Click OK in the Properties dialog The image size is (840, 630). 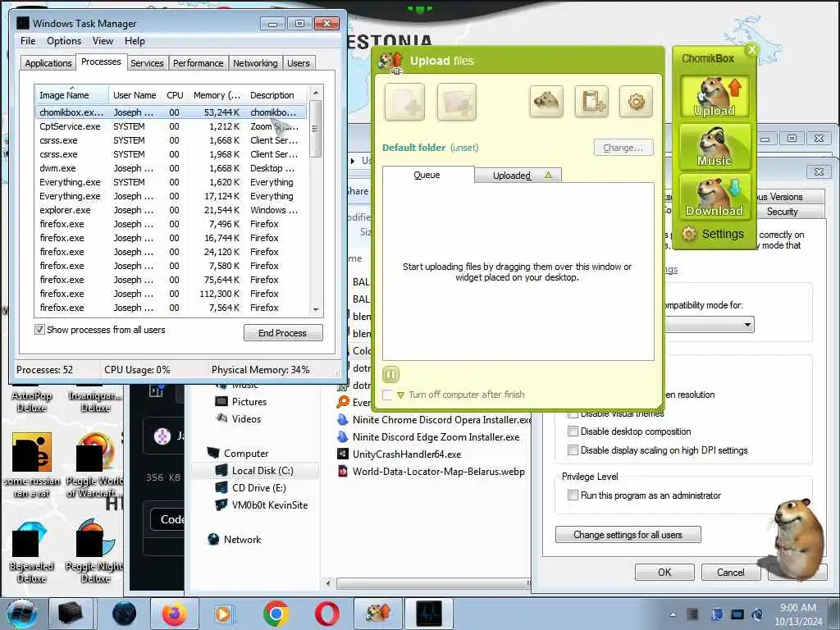664,572
